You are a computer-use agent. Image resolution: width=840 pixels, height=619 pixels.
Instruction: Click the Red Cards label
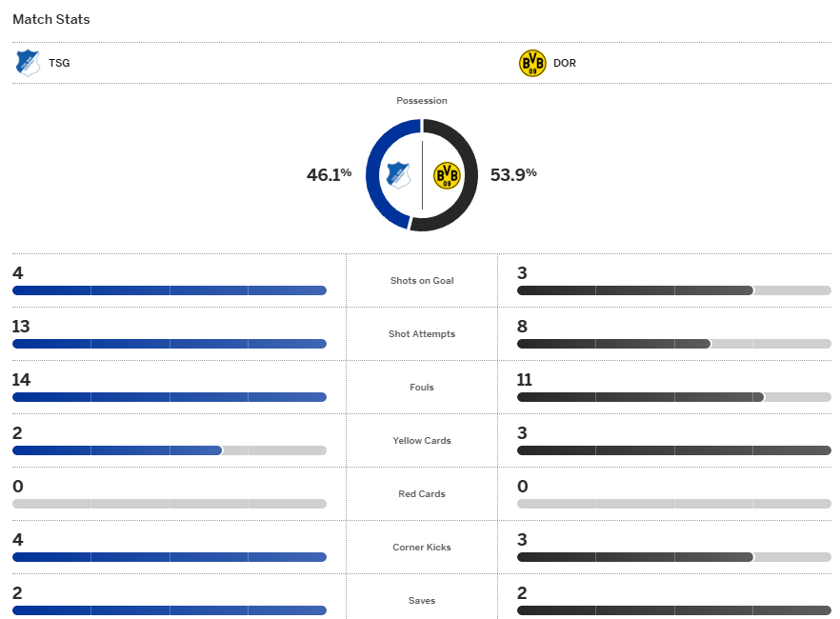click(422, 494)
